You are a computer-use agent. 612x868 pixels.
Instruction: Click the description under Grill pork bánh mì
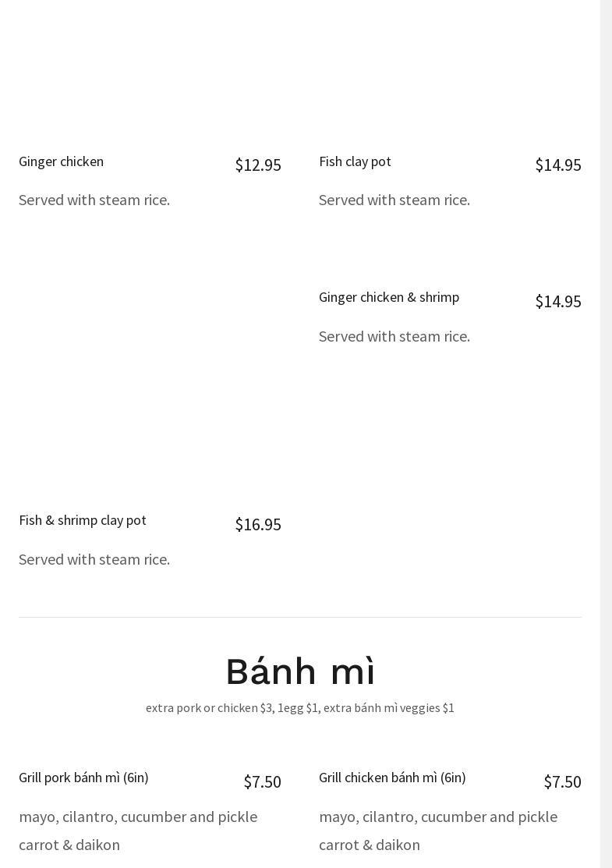click(138, 831)
